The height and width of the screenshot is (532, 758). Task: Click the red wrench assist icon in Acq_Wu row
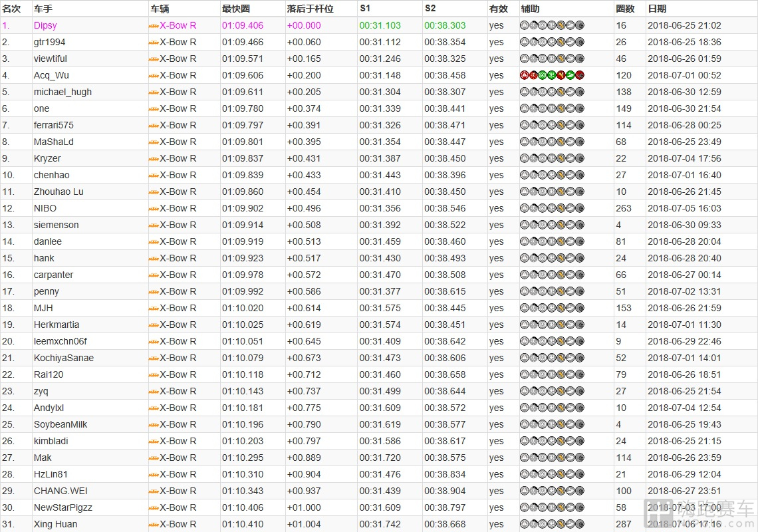[561, 75]
